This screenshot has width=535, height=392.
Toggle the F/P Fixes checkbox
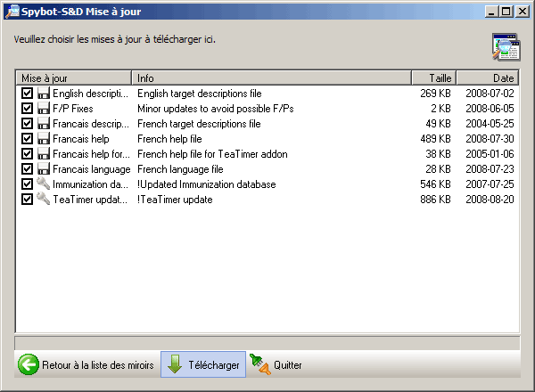click(27, 109)
